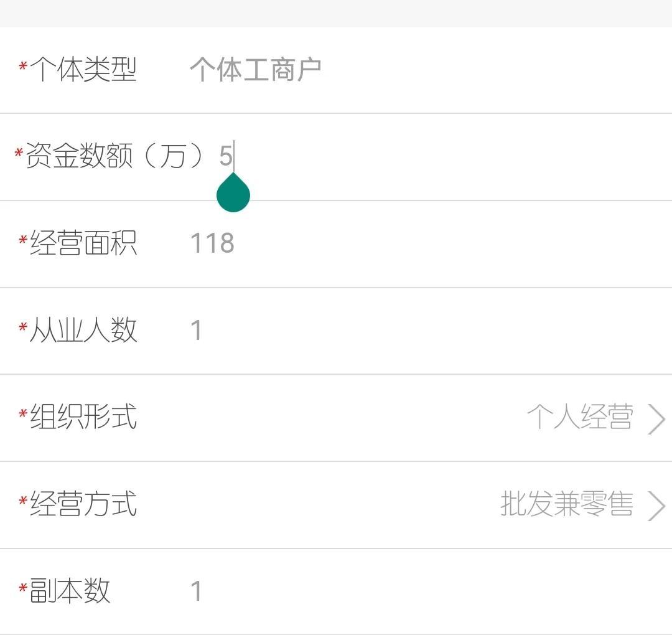Viewport: 672px width, 635px height.
Task: Click the 个体类型 value 个体工商户
Action: [255, 70]
